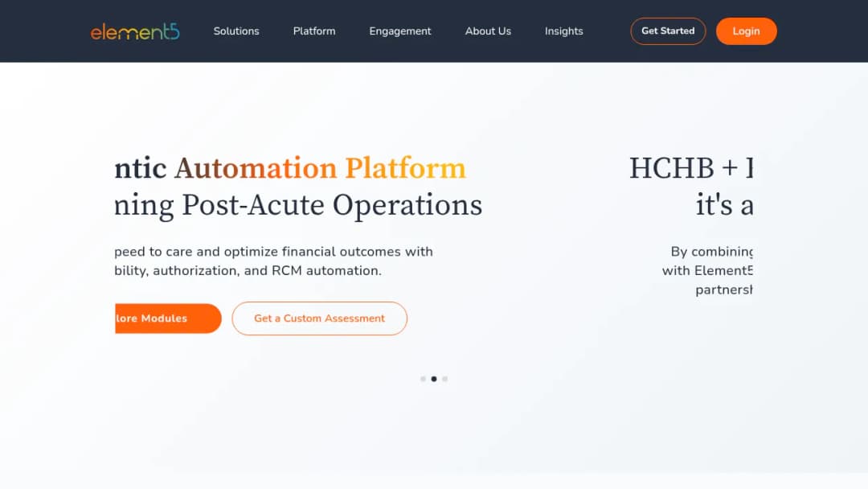
Task: Click the 'authorization, and RCM automation.' text
Action: 268,271
